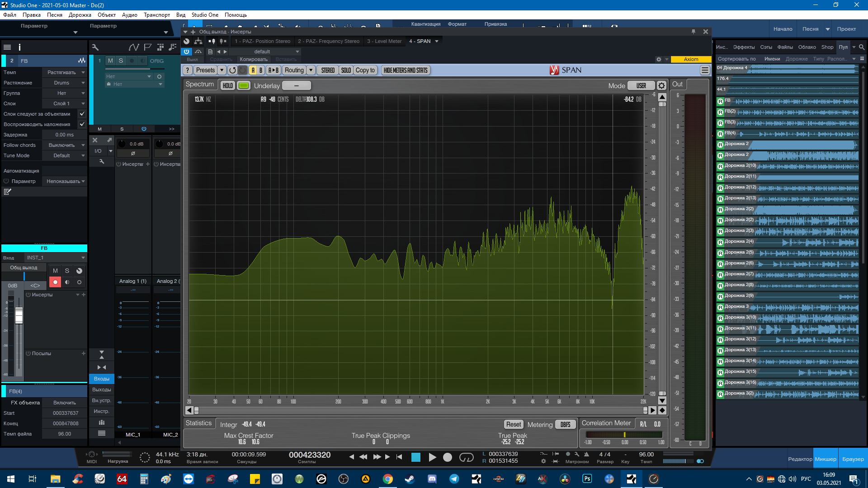This screenshot has height=488, width=868.
Task: Click the SPAN undo arrow icon
Action: tap(232, 70)
